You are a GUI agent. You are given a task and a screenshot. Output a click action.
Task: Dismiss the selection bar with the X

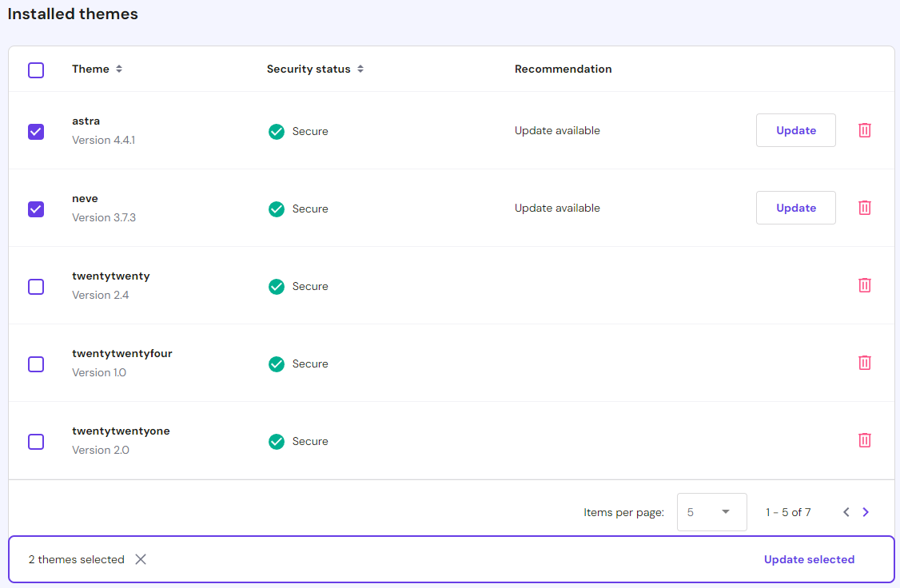pyautogui.click(x=140, y=559)
